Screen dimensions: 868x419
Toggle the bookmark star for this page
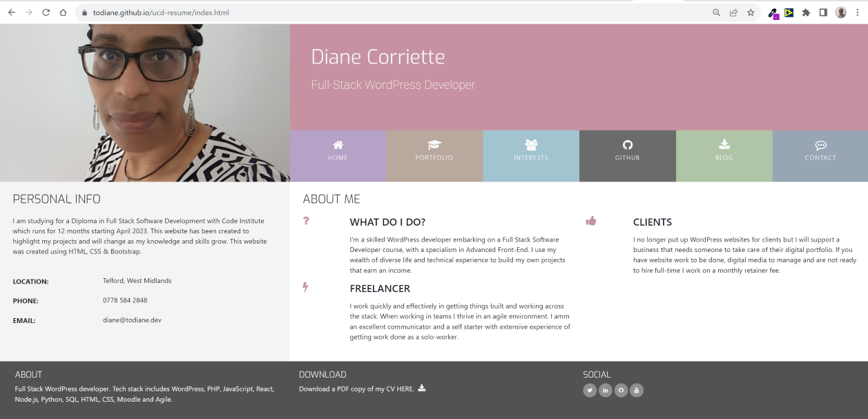pos(751,12)
